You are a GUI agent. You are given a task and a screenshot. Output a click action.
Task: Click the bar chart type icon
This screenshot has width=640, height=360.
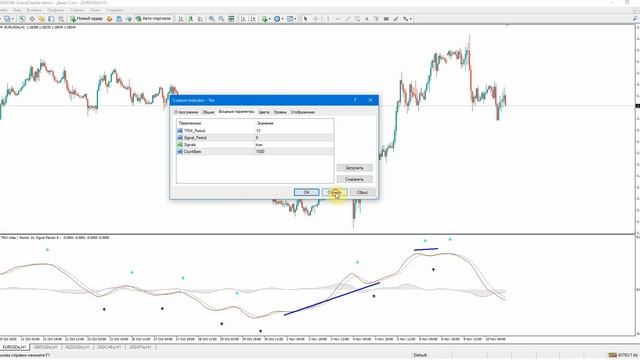[x=181, y=19]
